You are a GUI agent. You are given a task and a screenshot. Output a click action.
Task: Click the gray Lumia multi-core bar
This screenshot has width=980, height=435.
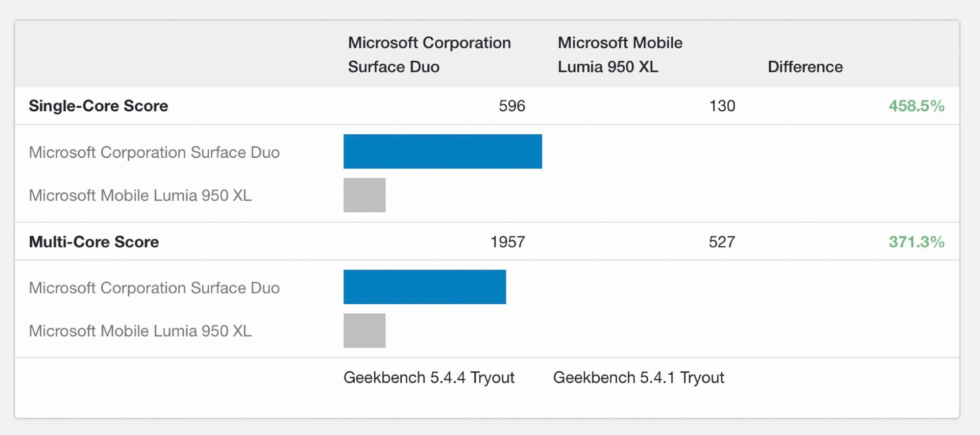point(364,330)
